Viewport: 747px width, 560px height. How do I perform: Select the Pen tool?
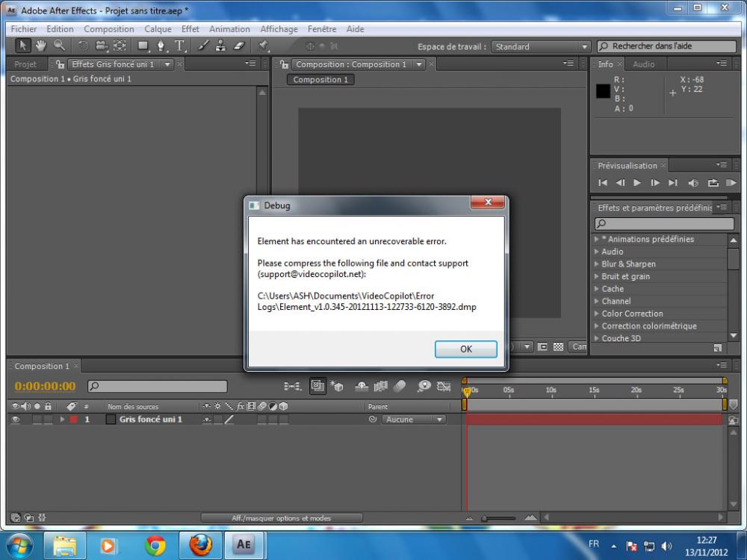(161, 46)
